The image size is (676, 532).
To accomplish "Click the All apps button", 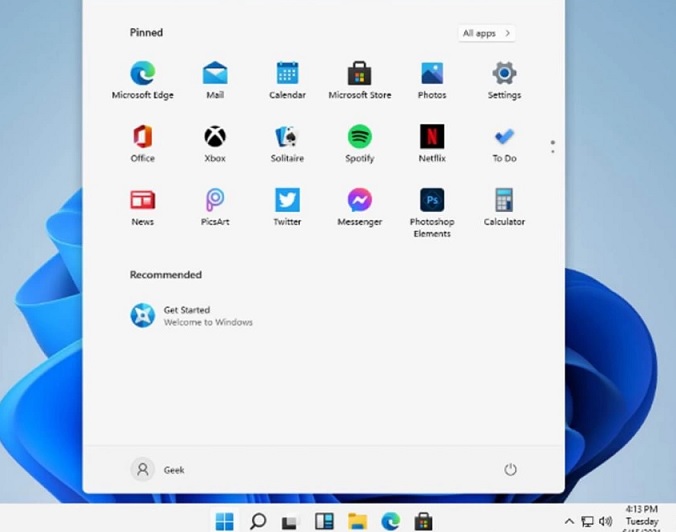I will pyautogui.click(x=487, y=33).
